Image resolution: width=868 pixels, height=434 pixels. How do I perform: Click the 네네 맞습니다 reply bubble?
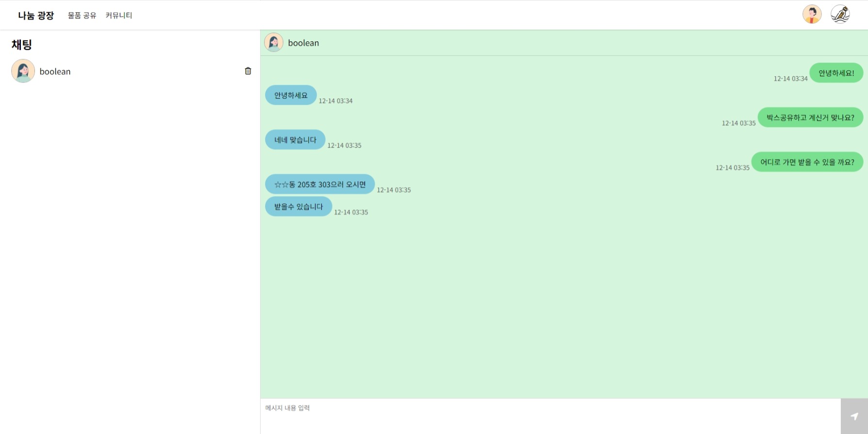point(295,140)
